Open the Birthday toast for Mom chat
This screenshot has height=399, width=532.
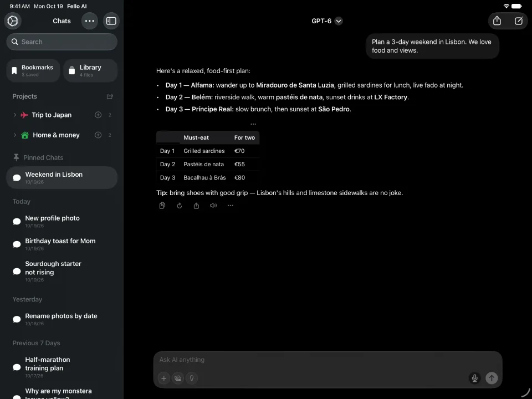point(62,244)
